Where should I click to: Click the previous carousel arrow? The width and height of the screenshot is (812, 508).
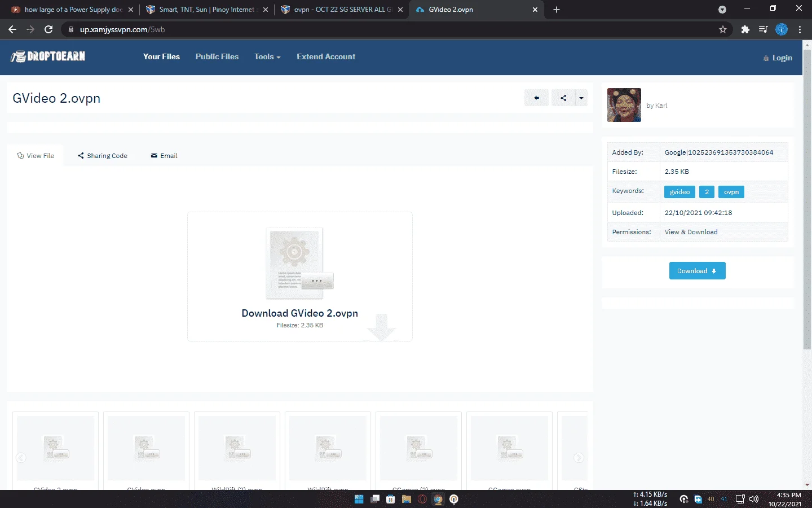click(x=21, y=458)
